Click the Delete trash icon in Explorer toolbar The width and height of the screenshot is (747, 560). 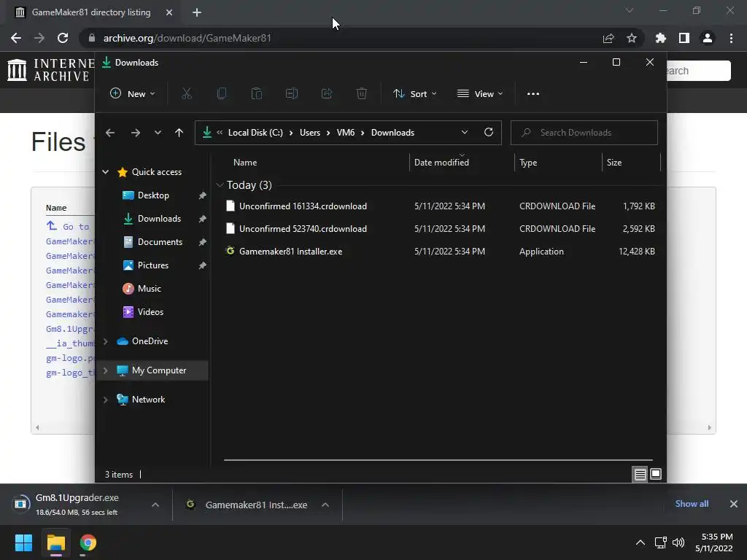pyautogui.click(x=362, y=94)
